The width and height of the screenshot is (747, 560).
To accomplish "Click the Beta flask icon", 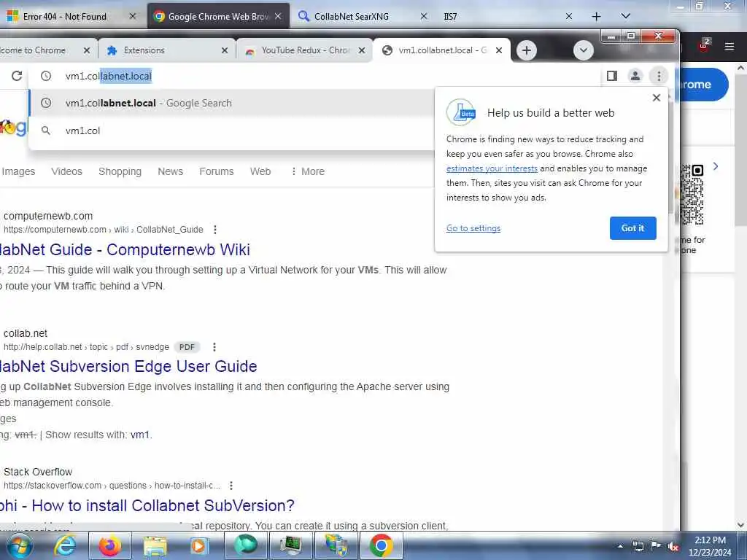I will click(461, 112).
